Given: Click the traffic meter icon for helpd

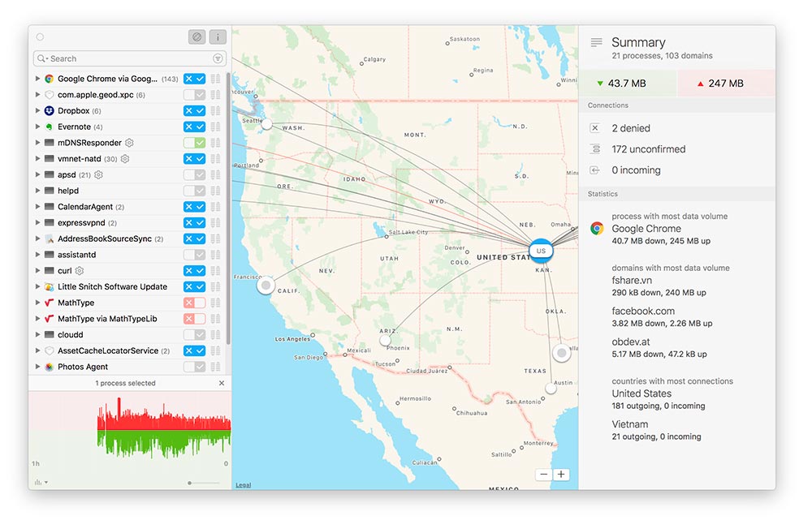Looking at the screenshot, I should point(215,191).
